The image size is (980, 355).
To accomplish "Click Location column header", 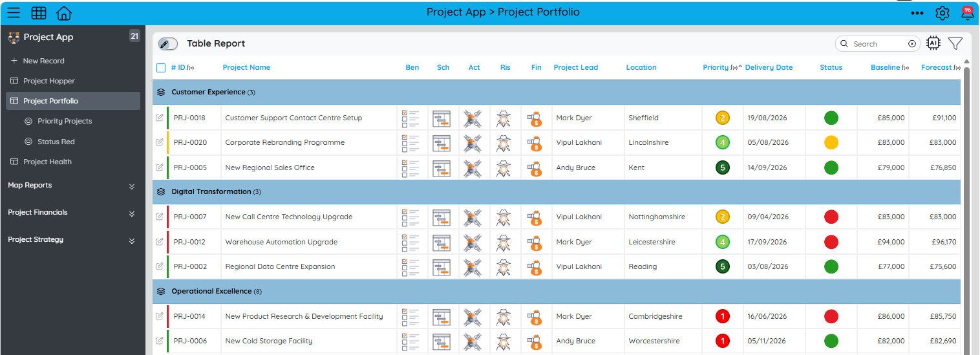I will coord(641,67).
